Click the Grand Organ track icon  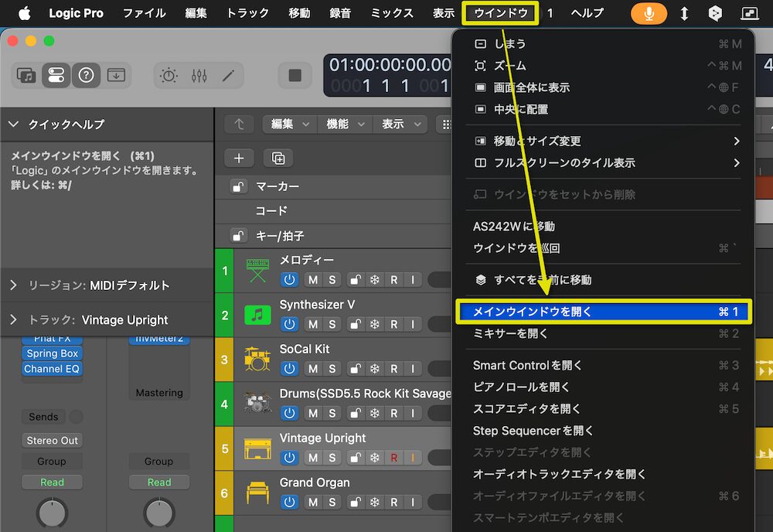pos(257,492)
